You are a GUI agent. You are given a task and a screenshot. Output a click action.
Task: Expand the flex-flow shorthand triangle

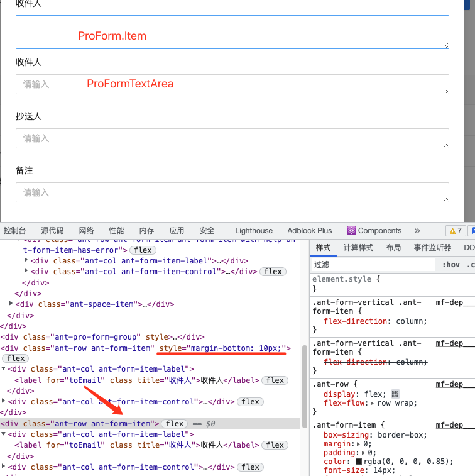pyautogui.click(x=372, y=404)
